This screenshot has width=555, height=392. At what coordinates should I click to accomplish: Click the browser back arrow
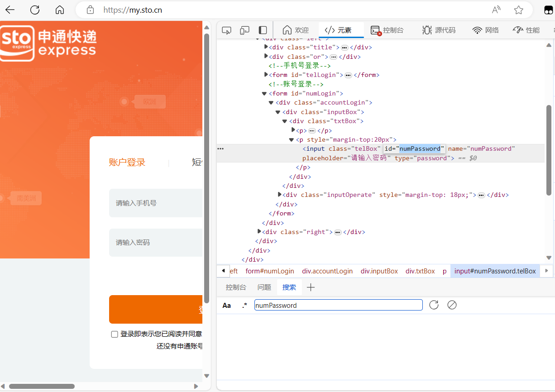pos(10,10)
